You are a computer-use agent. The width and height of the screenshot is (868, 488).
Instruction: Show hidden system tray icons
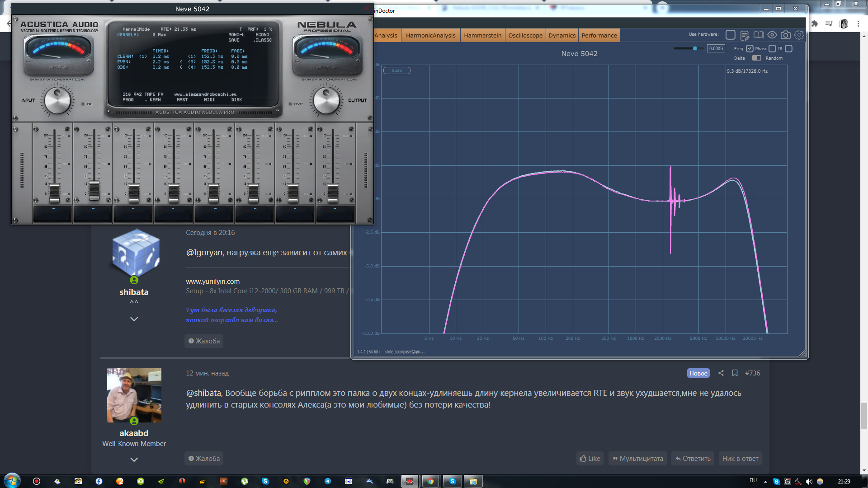click(x=765, y=482)
